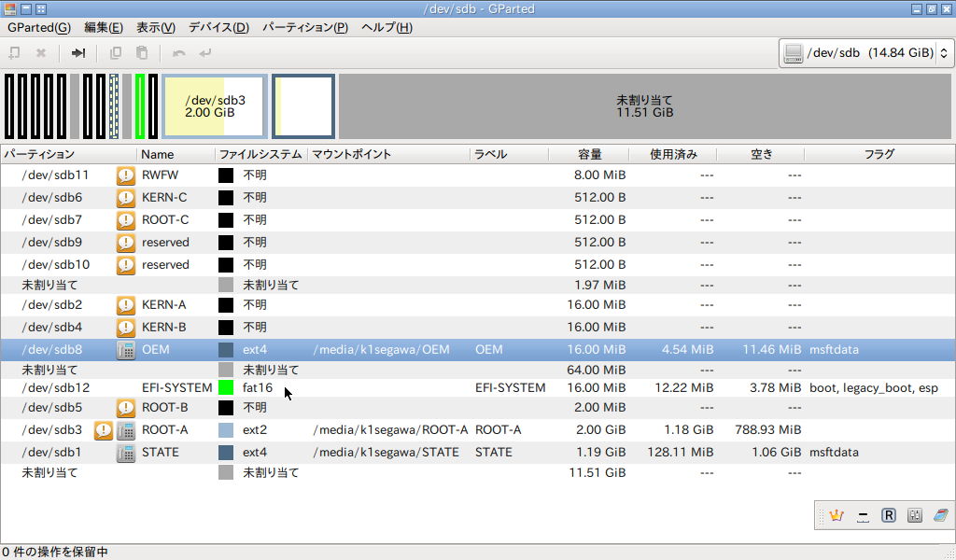Click orange warning icon on /dev/sdb3 row
The image size is (956, 560).
[103, 430]
